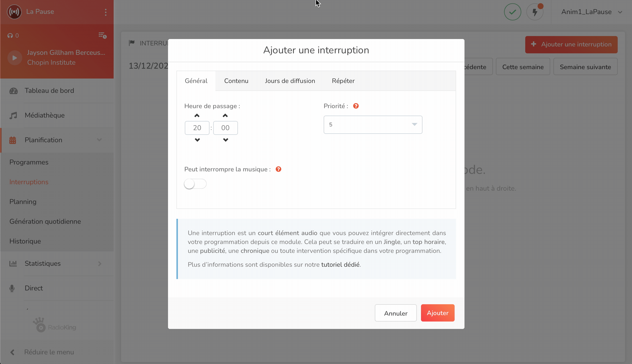The height and width of the screenshot is (364, 632).
Task: Click the Planification calendar icon
Action: pyautogui.click(x=13, y=140)
